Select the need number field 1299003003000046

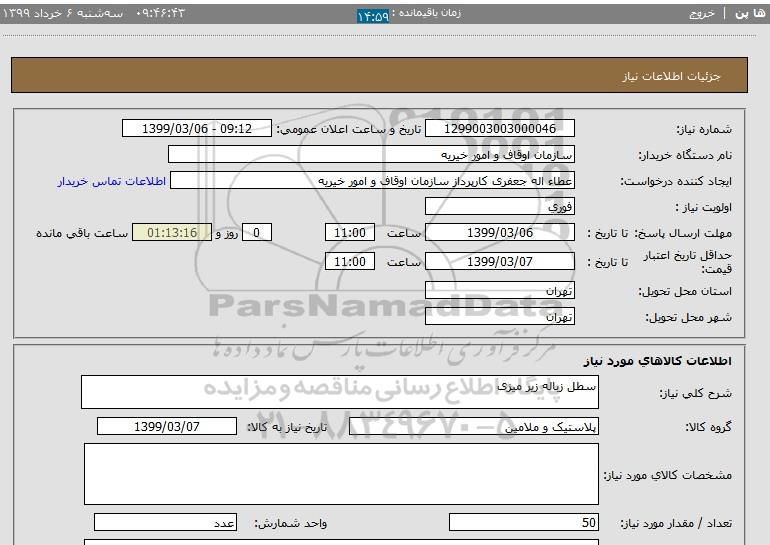[x=500, y=129]
